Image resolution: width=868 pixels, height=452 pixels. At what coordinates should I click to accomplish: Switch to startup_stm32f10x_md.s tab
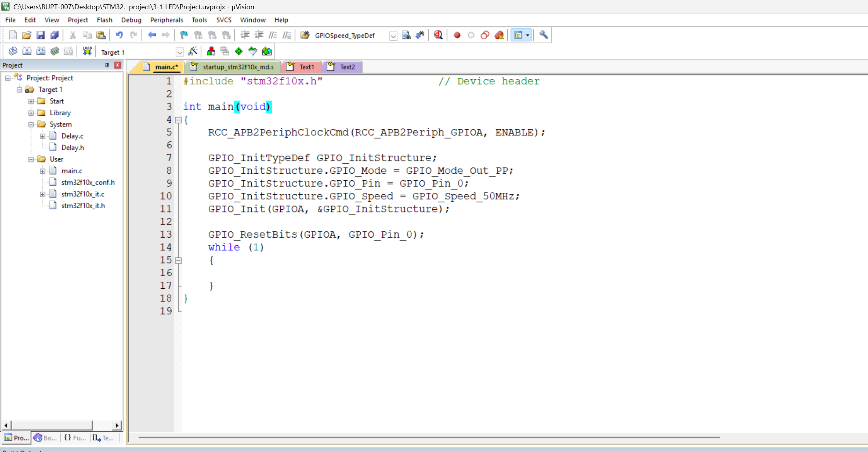238,67
